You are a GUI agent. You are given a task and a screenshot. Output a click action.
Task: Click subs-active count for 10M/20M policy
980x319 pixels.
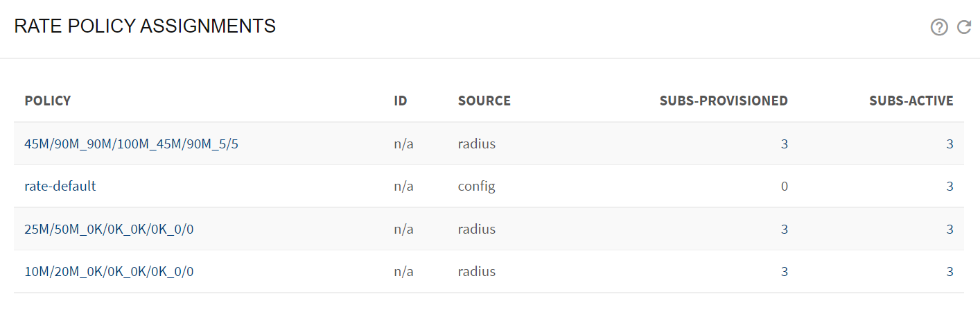(x=950, y=271)
